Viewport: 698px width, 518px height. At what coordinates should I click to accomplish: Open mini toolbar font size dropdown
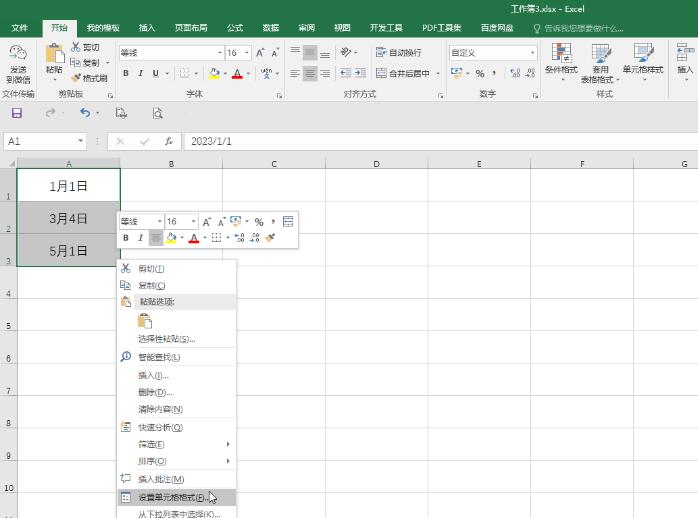[x=193, y=221]
